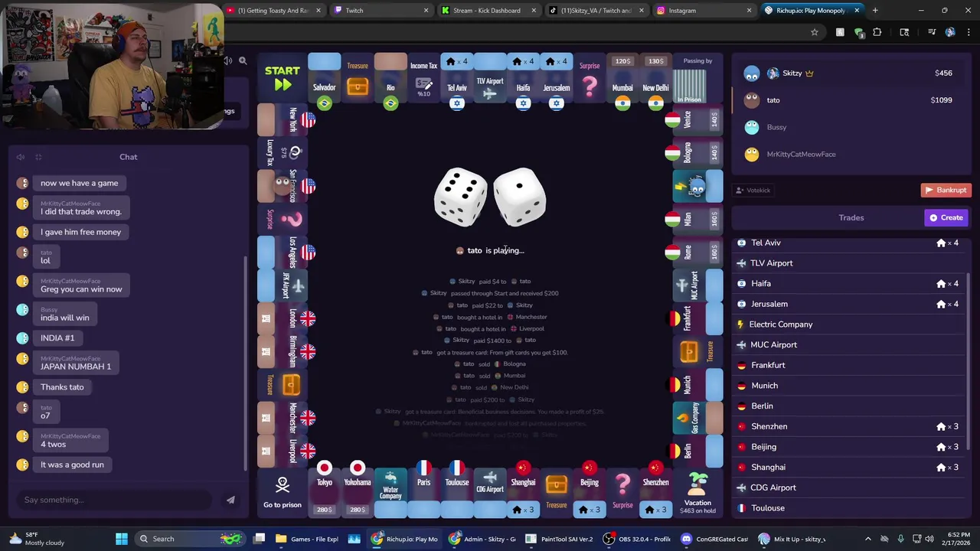The image size is (980, 551).
Task: Click the Luxury Tax board square
Action: (283, 152)
